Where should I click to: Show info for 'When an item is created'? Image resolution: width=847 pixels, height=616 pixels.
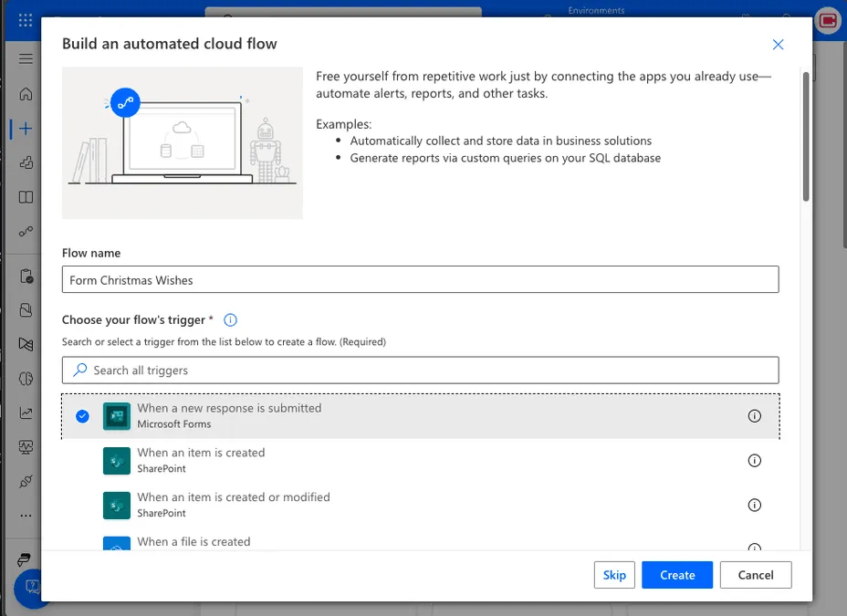754,461
